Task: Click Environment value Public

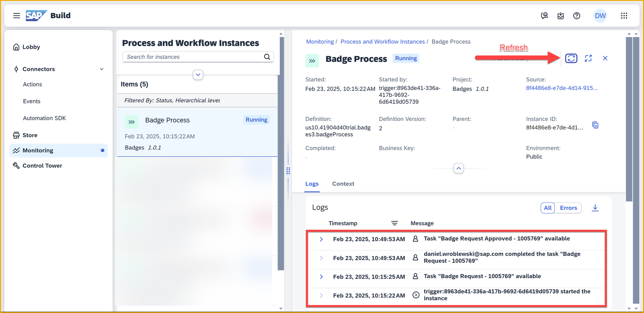Action: [534, 157]
